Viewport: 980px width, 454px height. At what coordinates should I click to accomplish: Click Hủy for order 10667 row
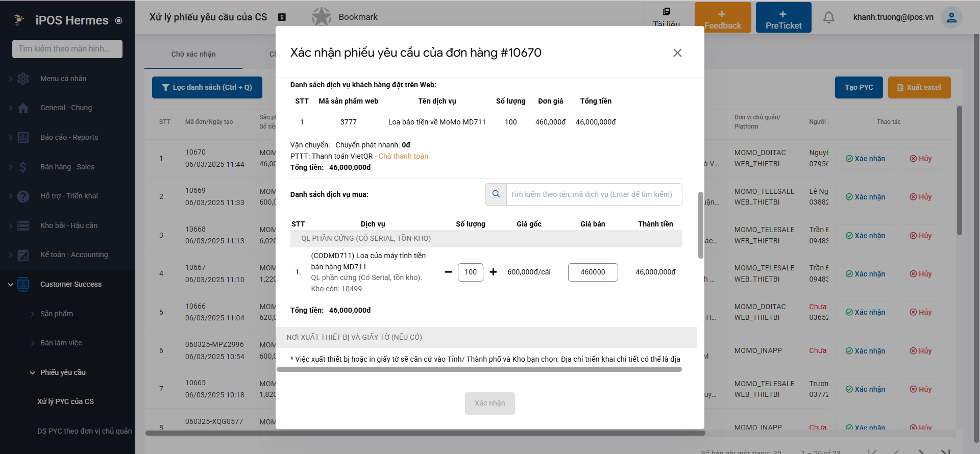click(920, 274)
